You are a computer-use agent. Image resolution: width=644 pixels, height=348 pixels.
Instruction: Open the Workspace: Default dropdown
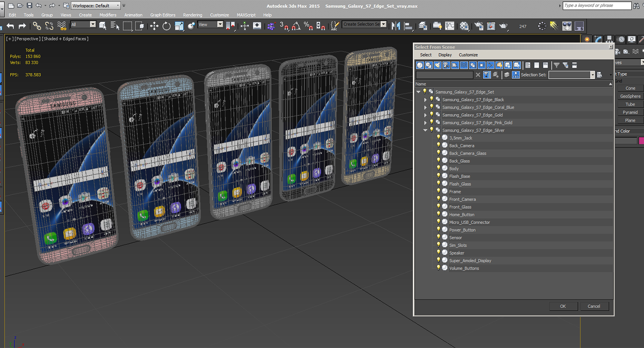pos(96,6)
